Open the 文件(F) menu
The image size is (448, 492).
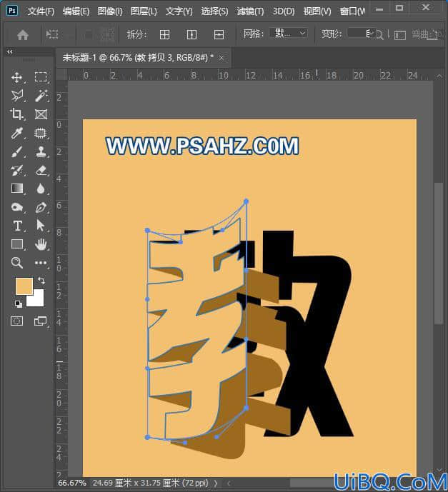(41, 11)
